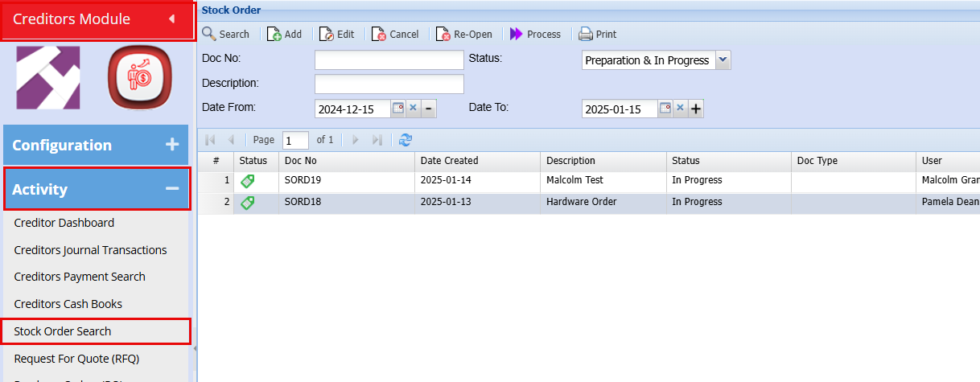Open Creditor Dashboard from Activity menu
This screenshot has height=382, width=980.
(x=64, y=223)
